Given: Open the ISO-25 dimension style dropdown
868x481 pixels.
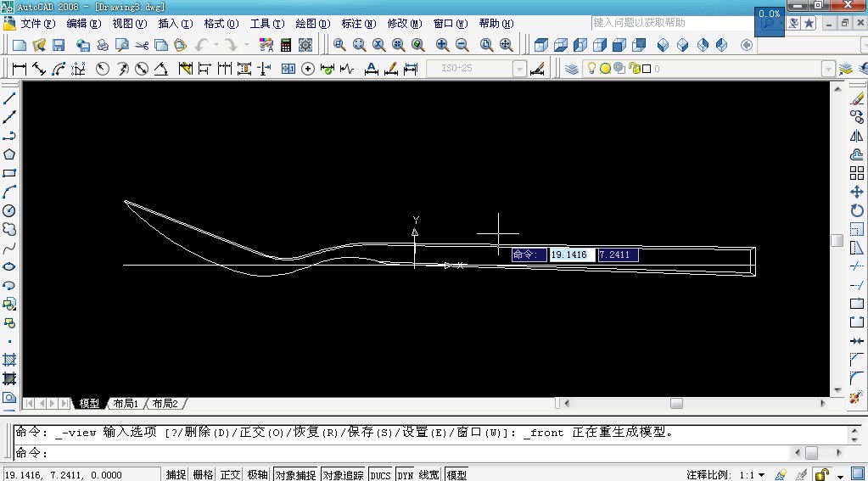Looking at the screenshot, I should coord(519,69).
